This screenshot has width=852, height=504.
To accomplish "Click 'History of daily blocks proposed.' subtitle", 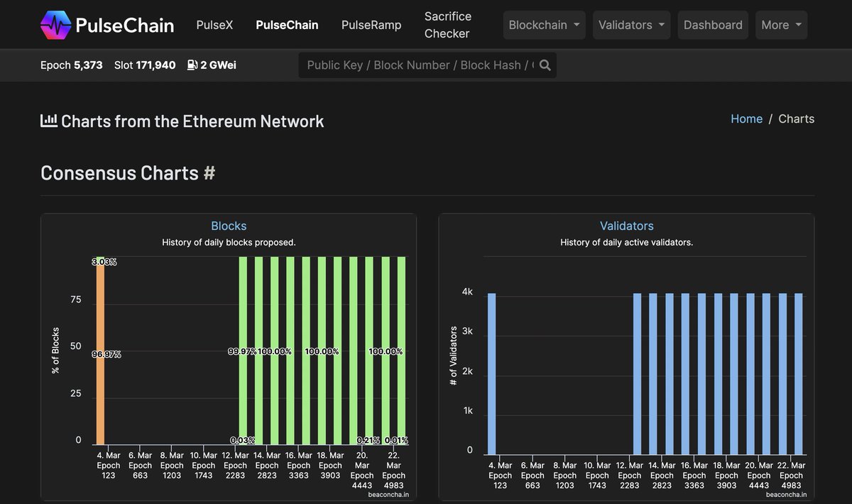I will tap(229, 242).
